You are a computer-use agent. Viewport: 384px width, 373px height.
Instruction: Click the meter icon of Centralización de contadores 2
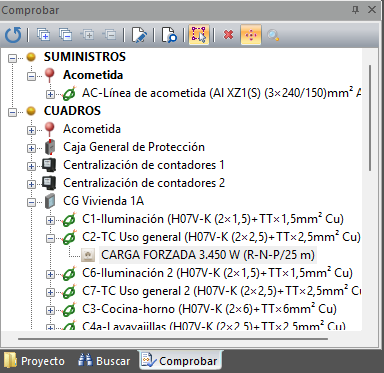coord(49,183)
